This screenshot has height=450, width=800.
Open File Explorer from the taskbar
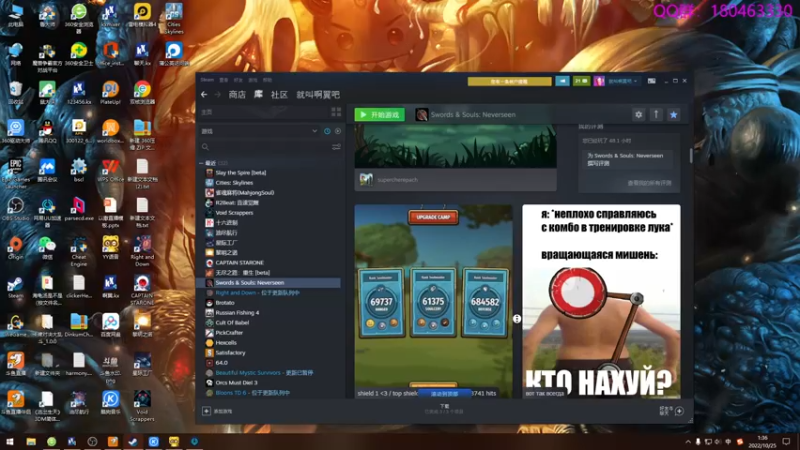[31, 441]
